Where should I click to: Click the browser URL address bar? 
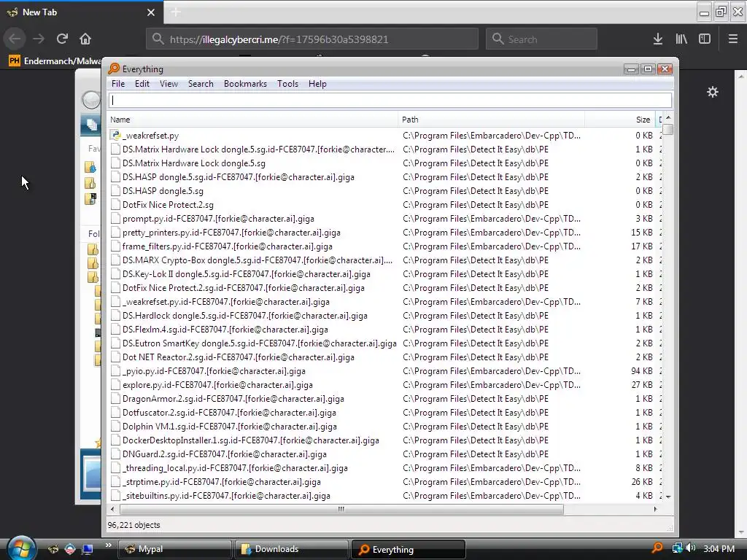click(312, 39)
